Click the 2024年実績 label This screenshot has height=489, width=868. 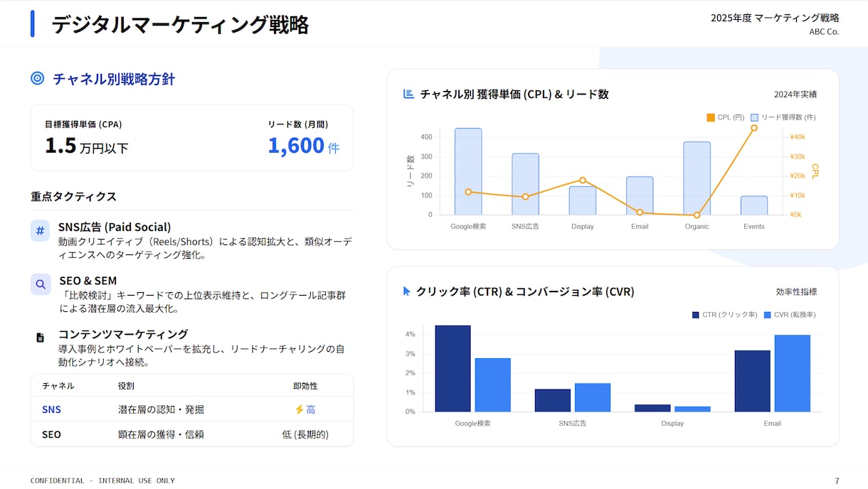[795, 95]
